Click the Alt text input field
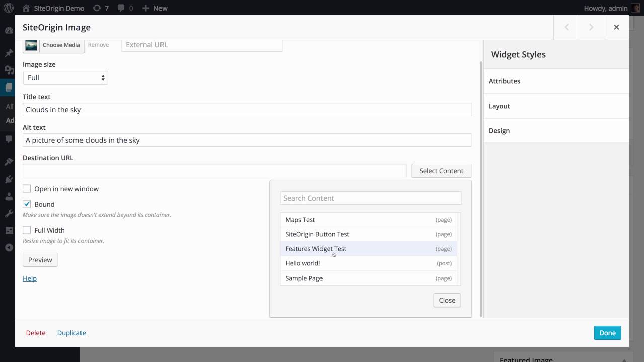Screen dimensions: 644x362 247,140
